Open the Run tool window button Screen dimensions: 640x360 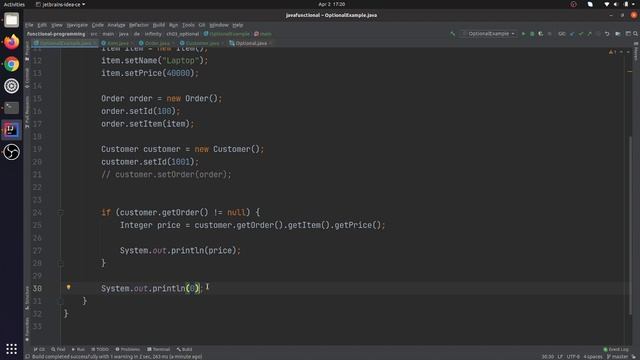pos(78,349)
